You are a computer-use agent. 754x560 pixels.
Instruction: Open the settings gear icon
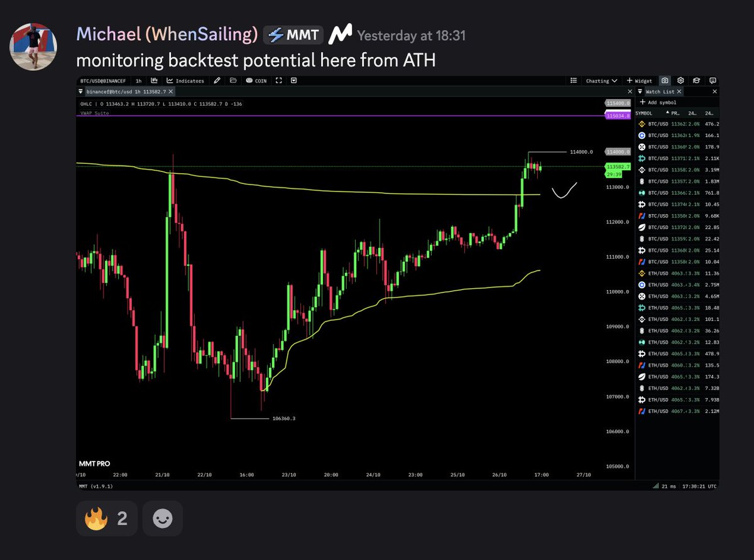click(680, 80)
